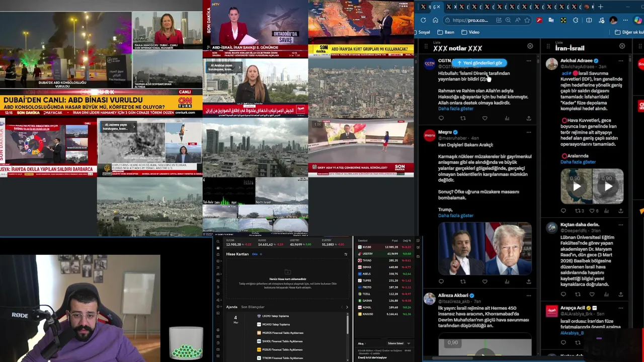
Task: Reply to the CGTN post
Action: click(441, 118)
